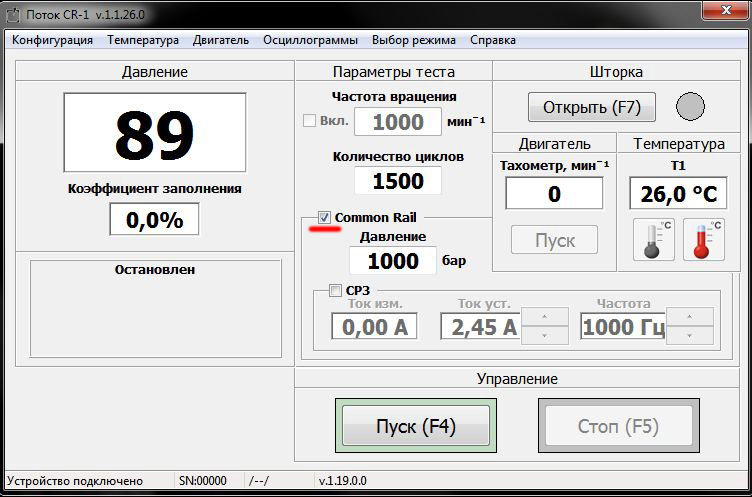Click the app icon in title bar
This screenshot has width=752, height=497.
[14, 14]
